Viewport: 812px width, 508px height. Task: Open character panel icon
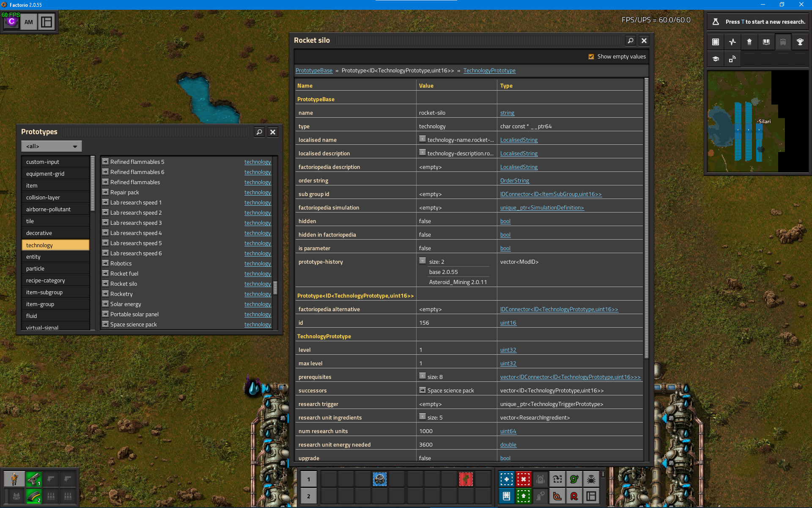coord(14,479)
